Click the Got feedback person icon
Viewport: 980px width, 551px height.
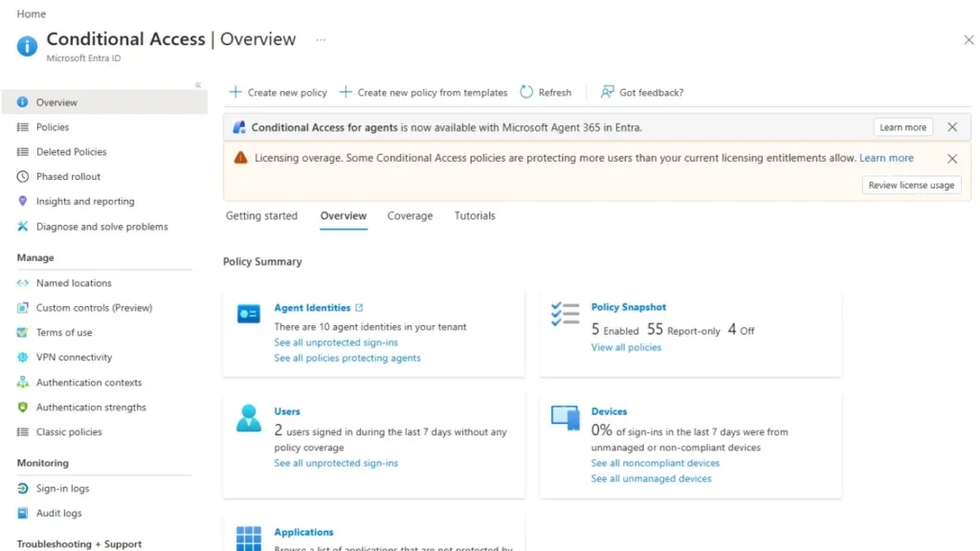click(607, 92)
